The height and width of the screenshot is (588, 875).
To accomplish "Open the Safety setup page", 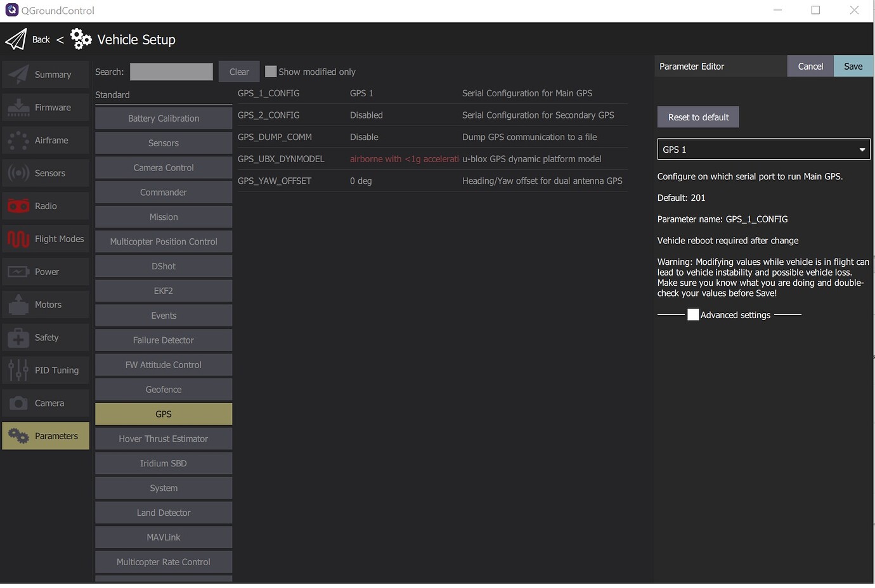I will (x=45, y=337).
